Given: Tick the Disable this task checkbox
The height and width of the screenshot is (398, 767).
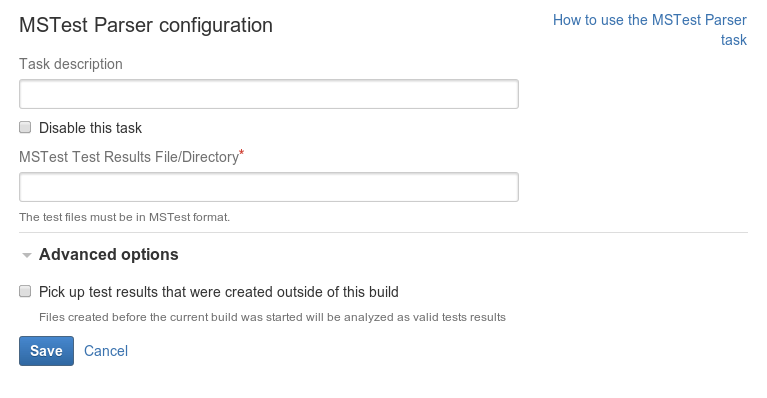Looking at the screenshot, I should coord(25,128).
